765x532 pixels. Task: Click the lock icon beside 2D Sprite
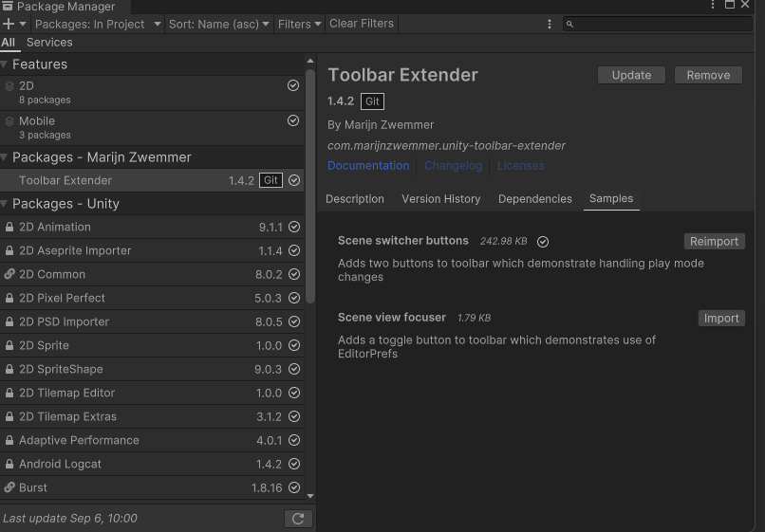pos(9,345)
